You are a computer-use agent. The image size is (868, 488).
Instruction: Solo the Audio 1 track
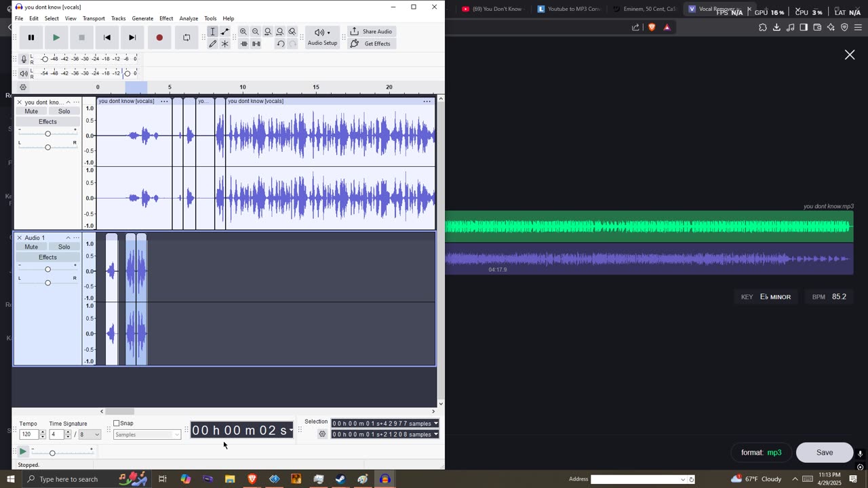point(64,247)
